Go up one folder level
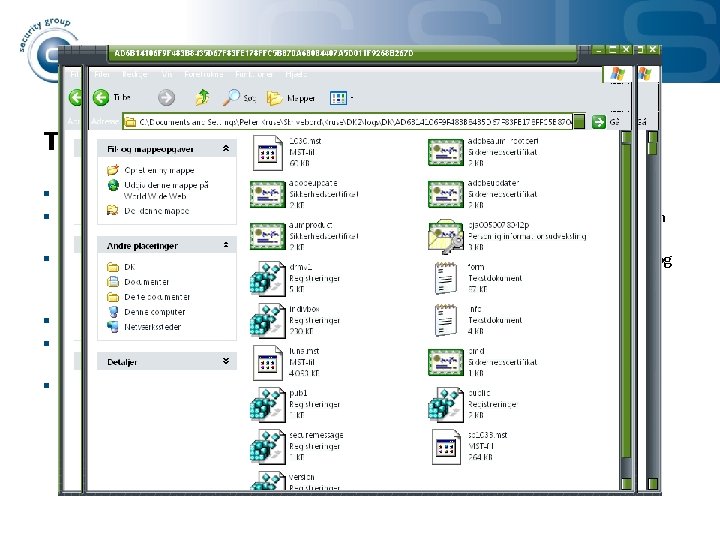 202,97
